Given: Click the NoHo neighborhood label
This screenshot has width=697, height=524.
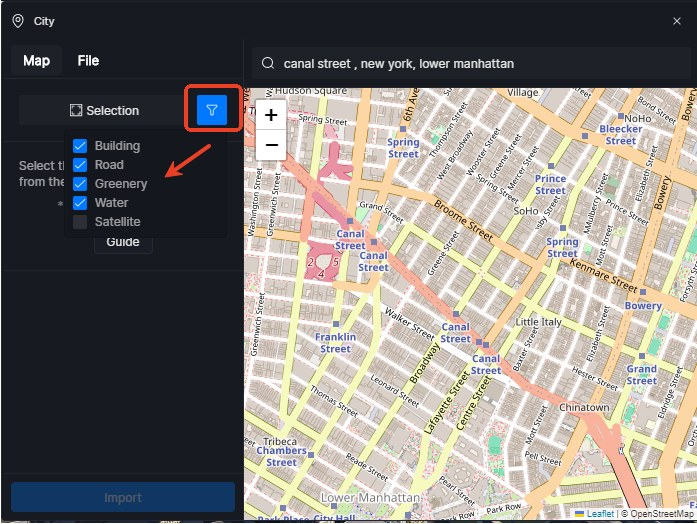Looking at the screenshot, I should pyautogui.click(x=638, y=118).
